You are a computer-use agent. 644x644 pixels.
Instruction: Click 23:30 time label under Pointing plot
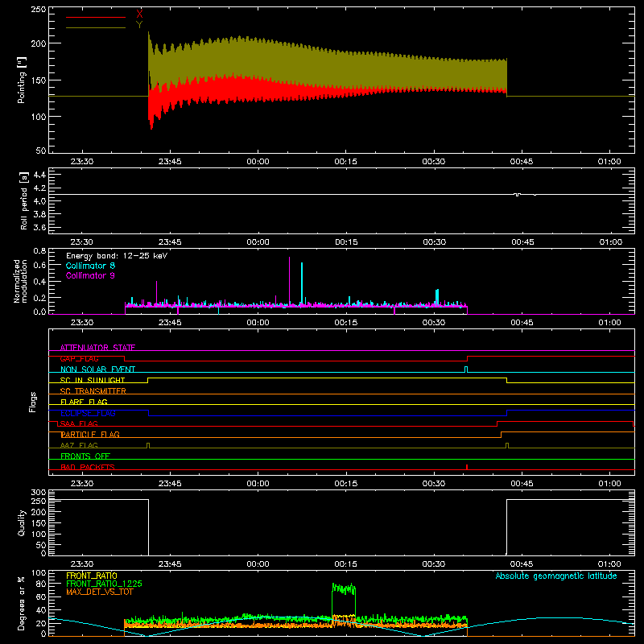82,162
